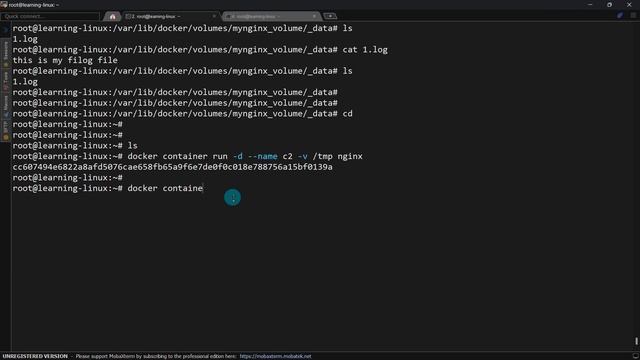Click the settings icon beside the paperclip
The image size is (640, 360).
click(633, 16)
